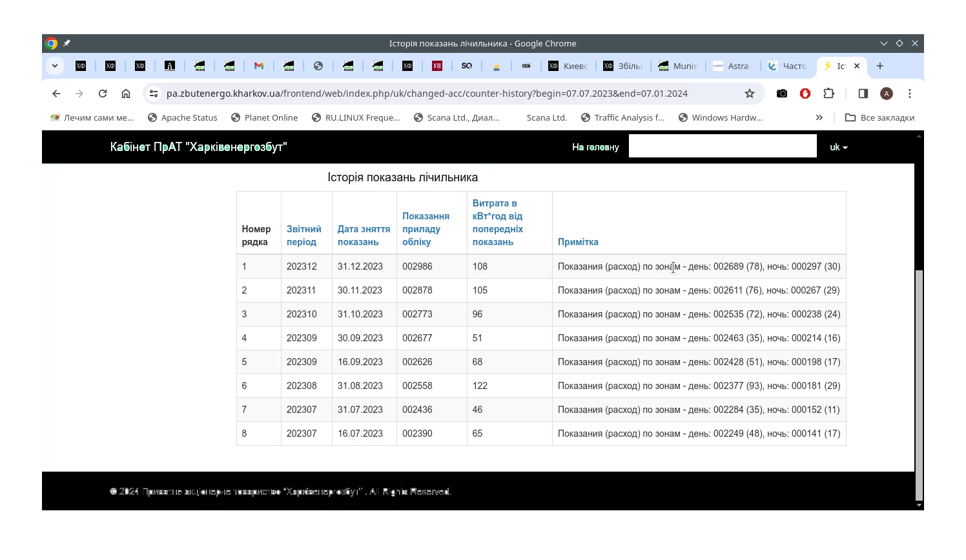This screenshot has width=966, height=560.
Task: Click the camera screenshot extension icon
Action: (782, 94)
